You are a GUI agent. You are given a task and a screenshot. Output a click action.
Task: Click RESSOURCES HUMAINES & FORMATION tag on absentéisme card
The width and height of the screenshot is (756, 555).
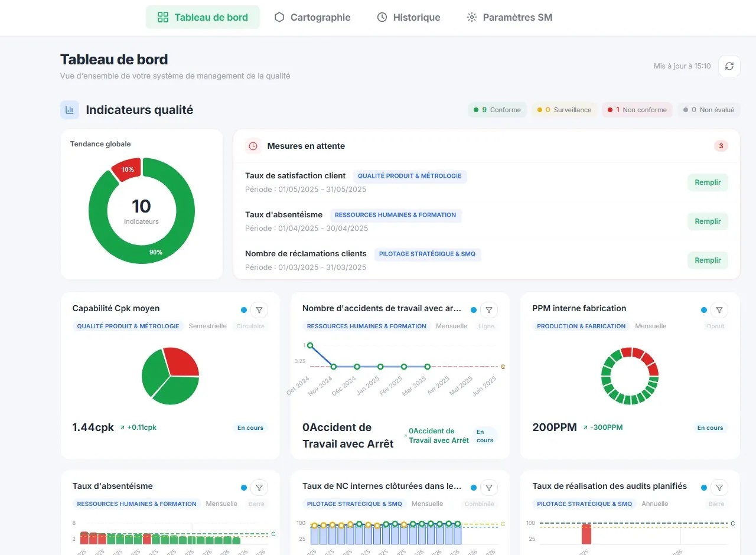(x=136, y=504)
